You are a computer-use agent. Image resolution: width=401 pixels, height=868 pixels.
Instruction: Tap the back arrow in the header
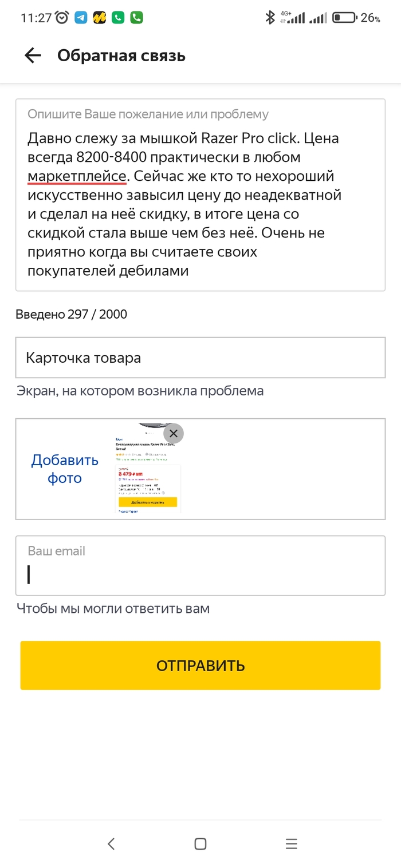coord(33,56)
